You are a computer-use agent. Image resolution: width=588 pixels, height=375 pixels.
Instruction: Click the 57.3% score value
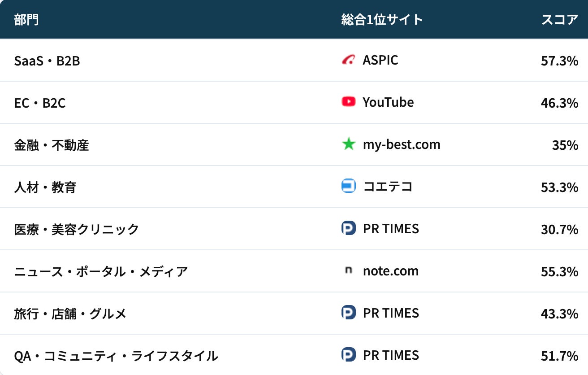[559, 61]
